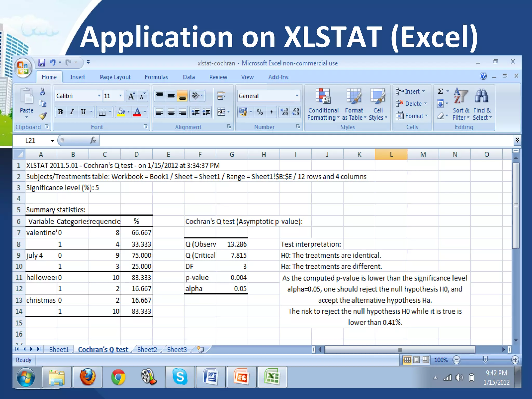Switch to the Sheet3 worksheet tab
The height and width of the screenshot is (399, 532).
click(177, 350)
